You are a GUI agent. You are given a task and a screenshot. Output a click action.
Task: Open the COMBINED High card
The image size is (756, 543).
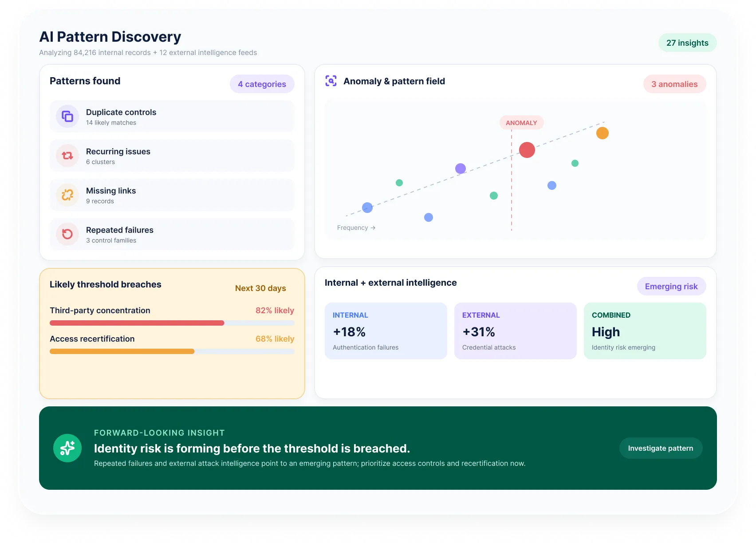(645, 331)
